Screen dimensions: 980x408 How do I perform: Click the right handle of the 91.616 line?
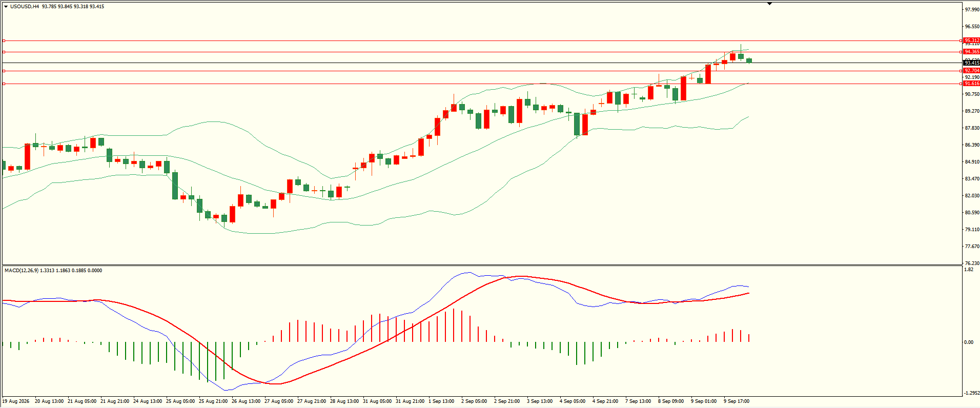(961, 84)
